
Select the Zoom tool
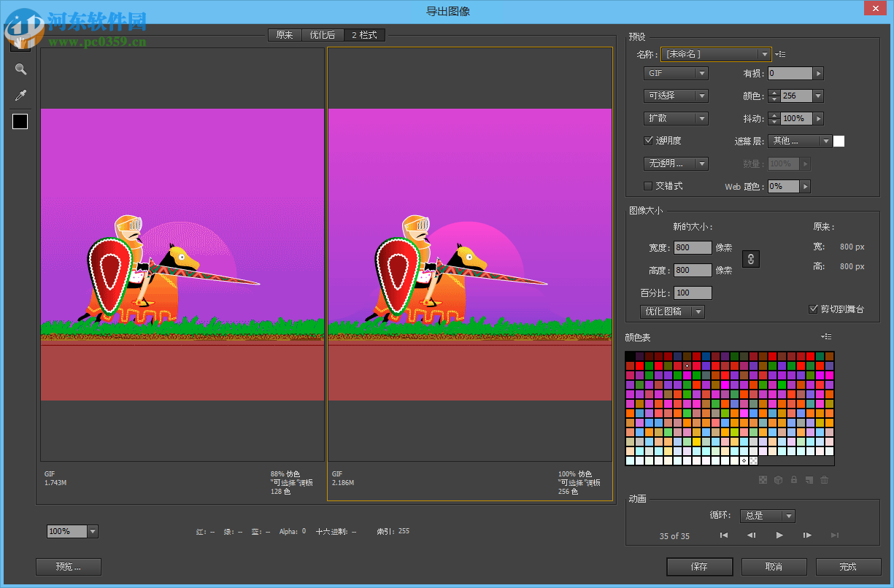tap(20, 69)
